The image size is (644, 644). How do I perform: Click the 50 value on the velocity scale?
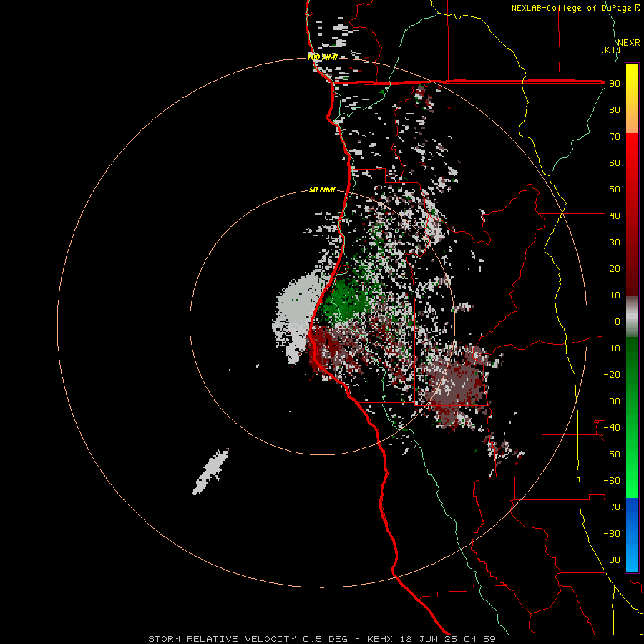[615, 190]
